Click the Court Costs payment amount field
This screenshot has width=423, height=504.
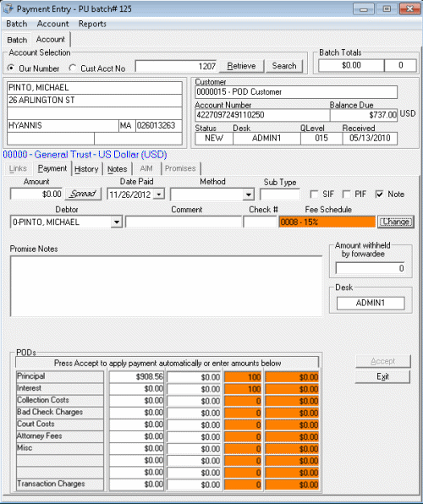(194, 425)
